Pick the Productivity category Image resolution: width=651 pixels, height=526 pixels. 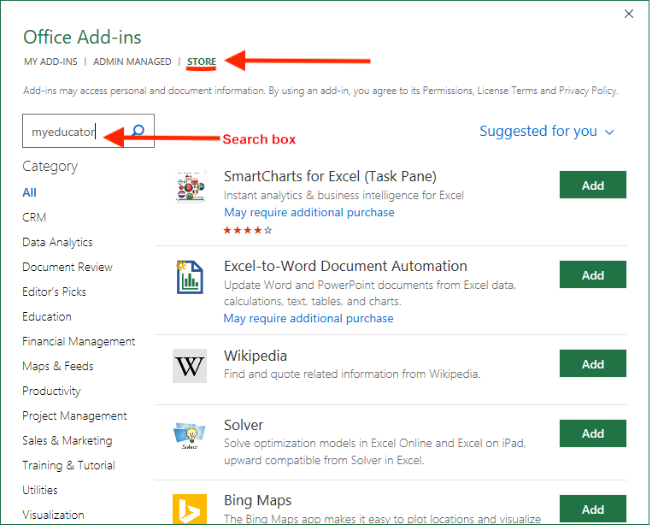click(51, 391)
